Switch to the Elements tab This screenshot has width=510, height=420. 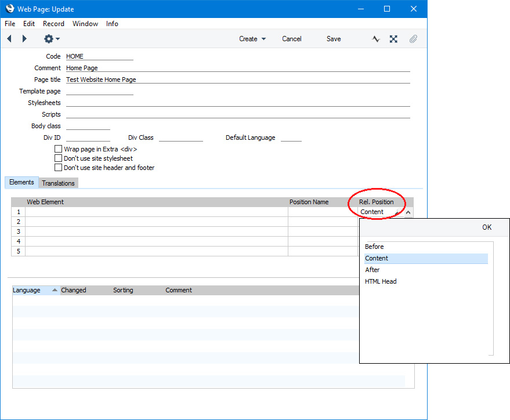(x=21, y=182)
